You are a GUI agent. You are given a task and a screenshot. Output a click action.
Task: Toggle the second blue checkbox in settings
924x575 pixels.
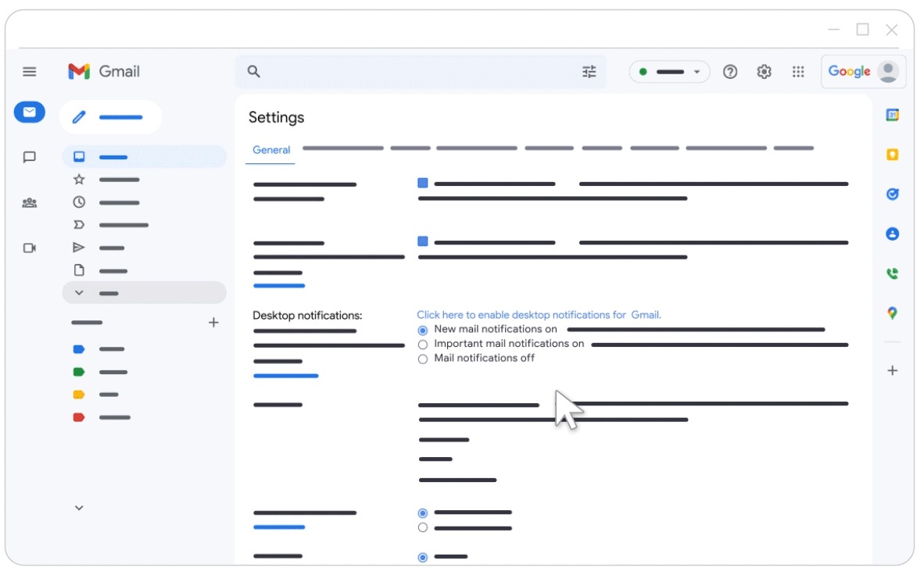tap(422, 241)
